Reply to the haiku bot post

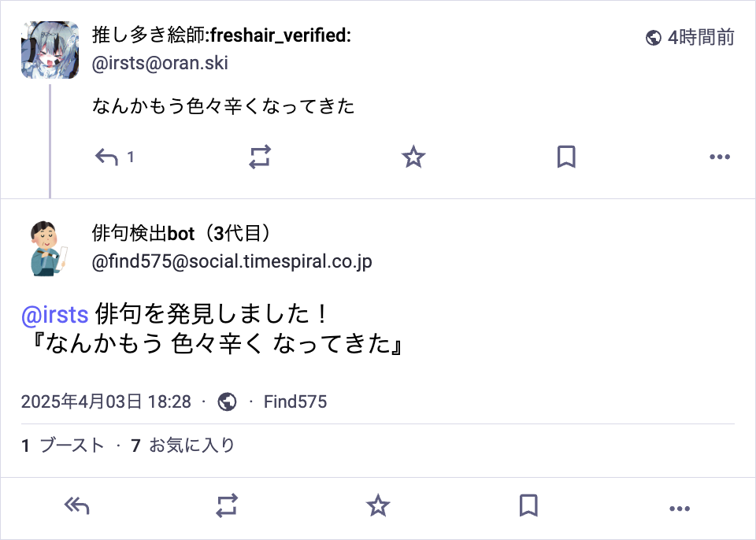(x=76, y=506)
